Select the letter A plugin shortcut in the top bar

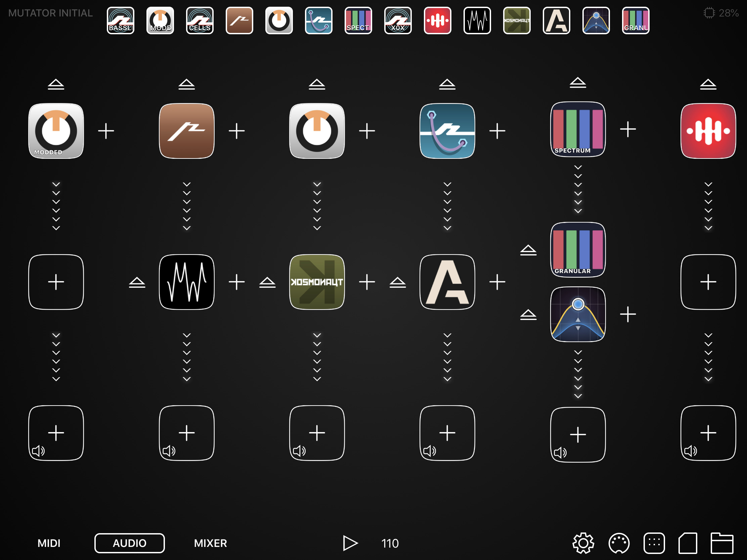557,20
